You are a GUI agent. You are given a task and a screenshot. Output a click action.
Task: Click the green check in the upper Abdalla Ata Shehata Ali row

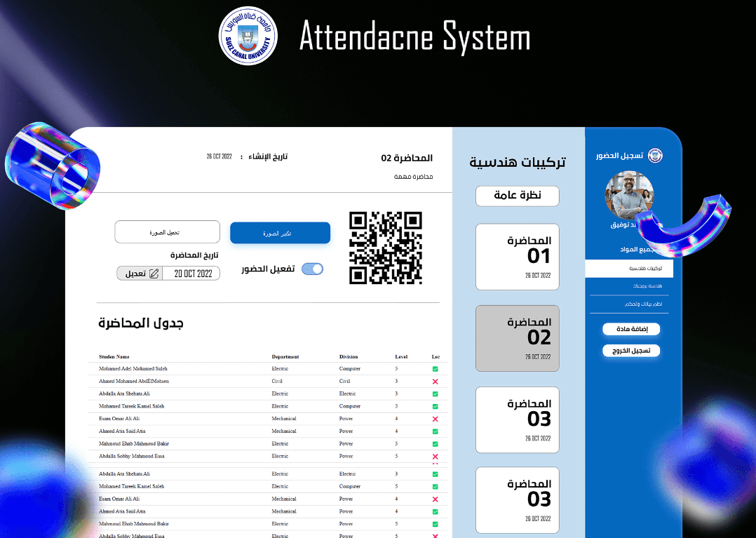[435, 394]
